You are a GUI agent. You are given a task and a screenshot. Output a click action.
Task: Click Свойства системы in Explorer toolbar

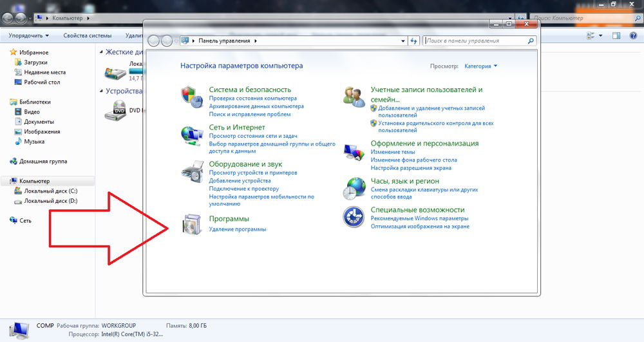(88, 35)
